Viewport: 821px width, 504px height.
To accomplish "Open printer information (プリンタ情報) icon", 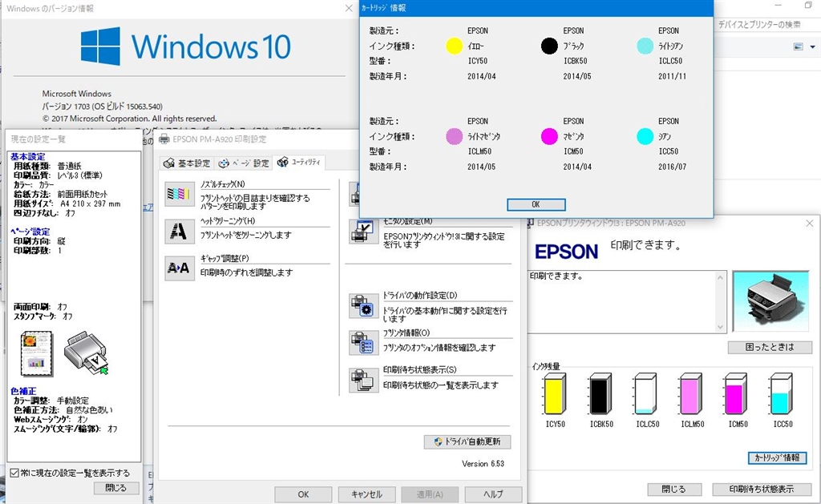I will (363, 343).
